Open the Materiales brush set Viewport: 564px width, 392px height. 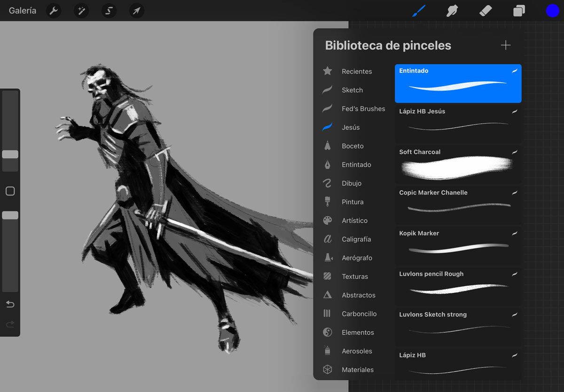(x=358, y=370)
